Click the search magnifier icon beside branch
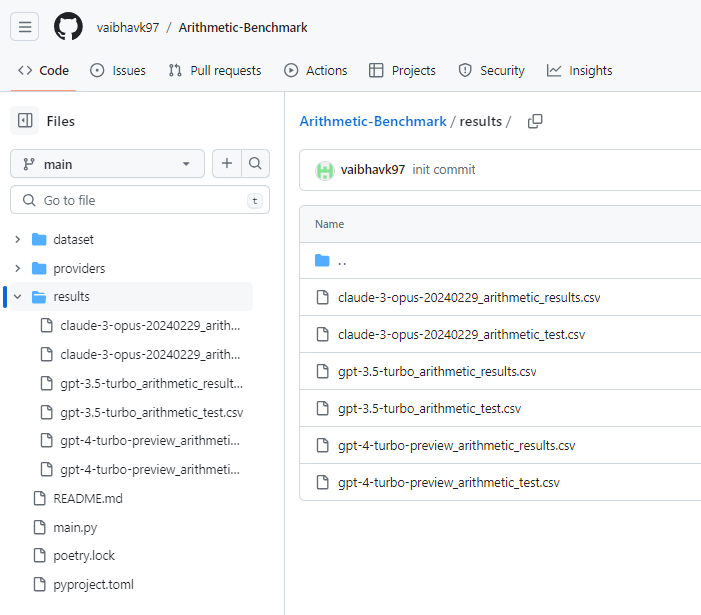The width and height of the screenshot is (701, 615). 256,164
